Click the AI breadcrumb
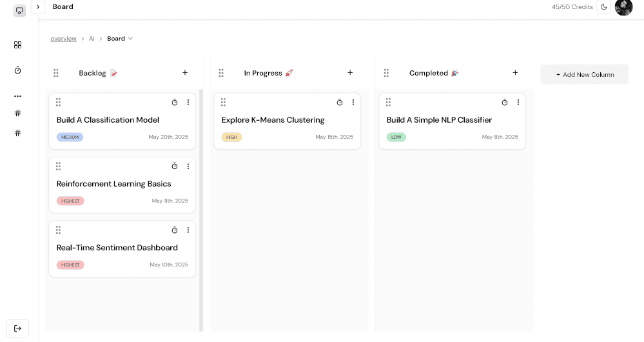644x342 pixels. pos(92,39)
